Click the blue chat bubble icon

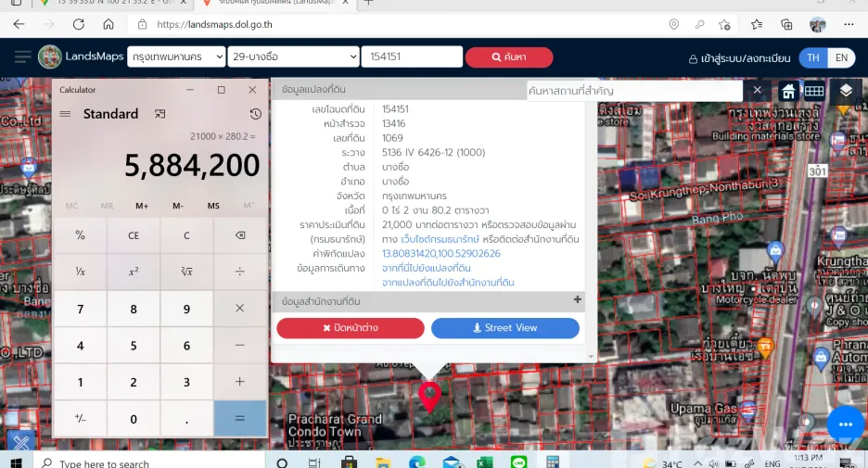coord(846,424)
